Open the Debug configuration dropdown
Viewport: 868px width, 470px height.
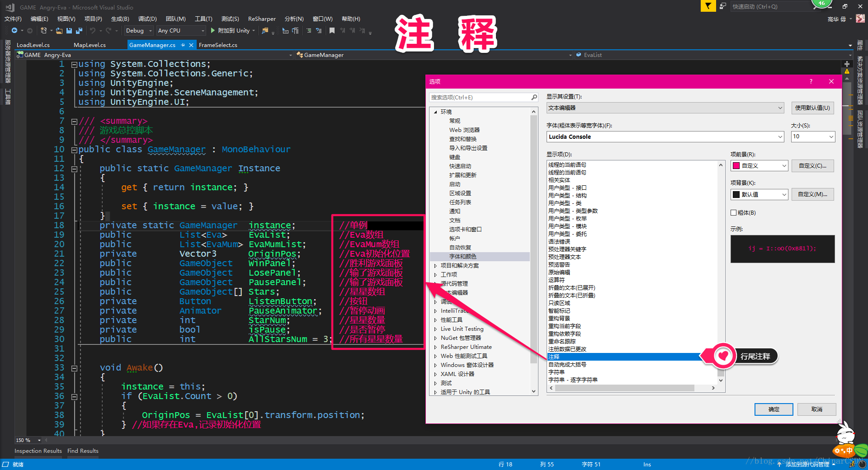tap(139, 31)
